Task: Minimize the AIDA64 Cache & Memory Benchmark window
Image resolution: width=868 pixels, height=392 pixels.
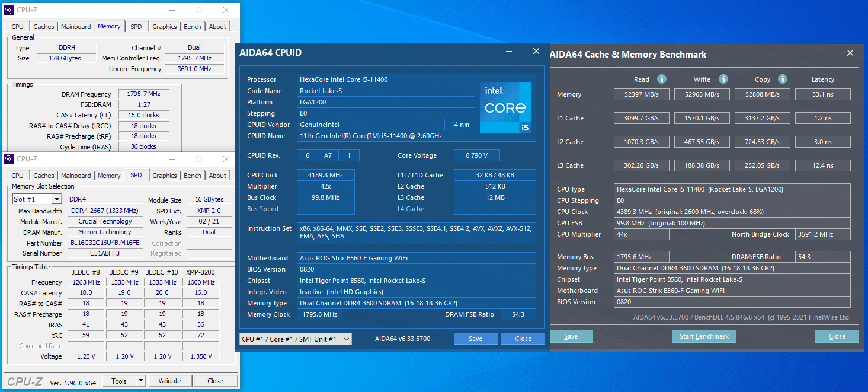Action: point(824,53)
